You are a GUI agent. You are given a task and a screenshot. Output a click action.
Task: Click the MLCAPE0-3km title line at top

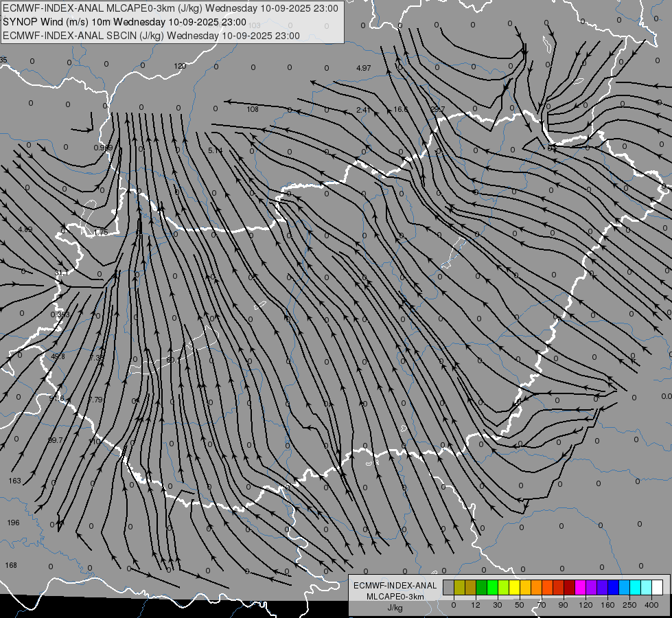pyautogui.click(x=170, y=8)
